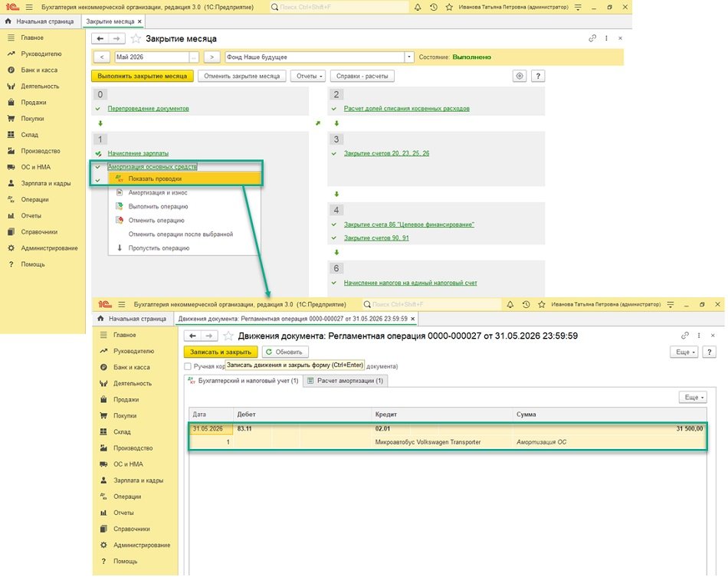Select Отменить операции после выбранной item
Image resolution: width=728 pixels, height=580 pixels.
tap(185, 234)
